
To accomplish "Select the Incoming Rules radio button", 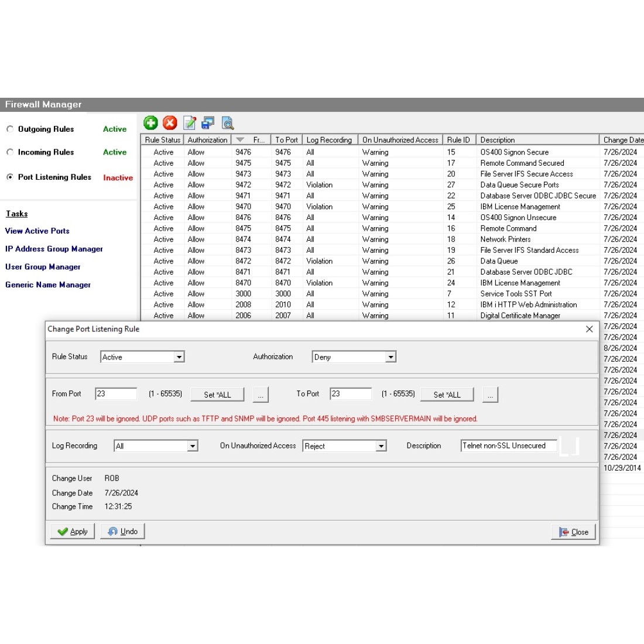I will coord(9,152).
